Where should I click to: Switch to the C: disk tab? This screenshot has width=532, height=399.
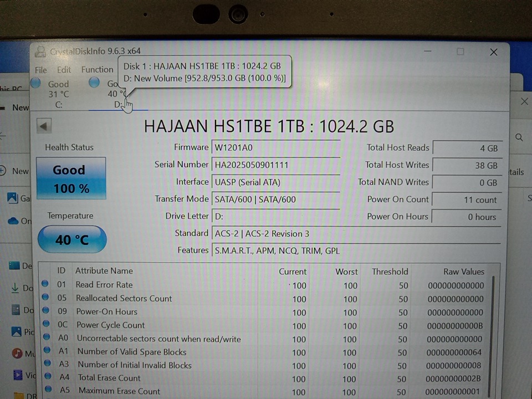58,94
